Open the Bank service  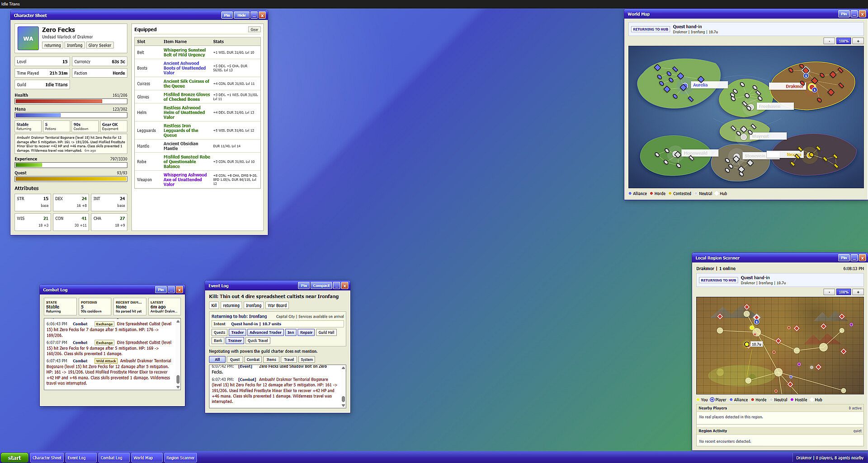point(218,341)
